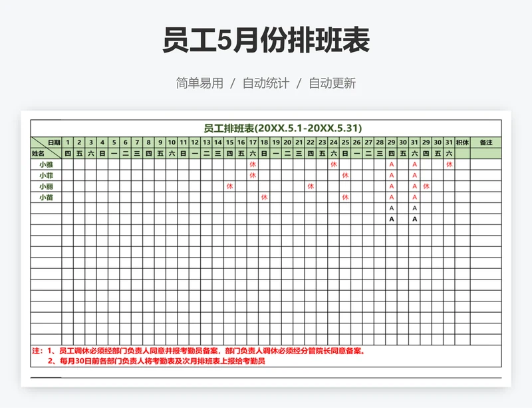Click date header 28
Screen dimensions: 532x408
380,142
